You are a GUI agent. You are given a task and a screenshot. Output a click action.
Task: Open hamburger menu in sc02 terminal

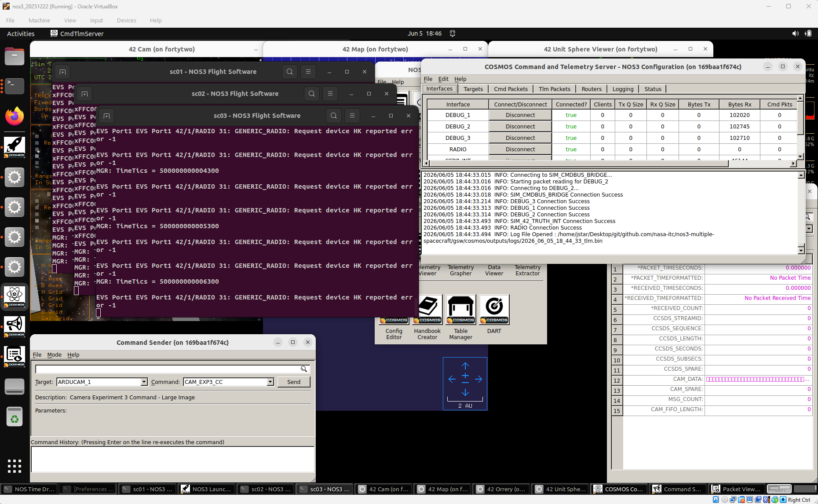330,94
